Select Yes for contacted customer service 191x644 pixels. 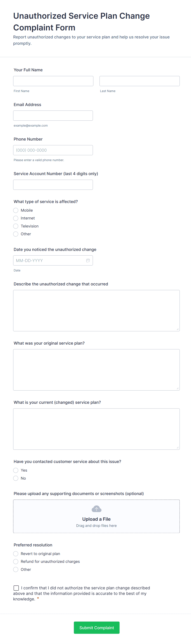pyautogui.click(x=16, y=470)
